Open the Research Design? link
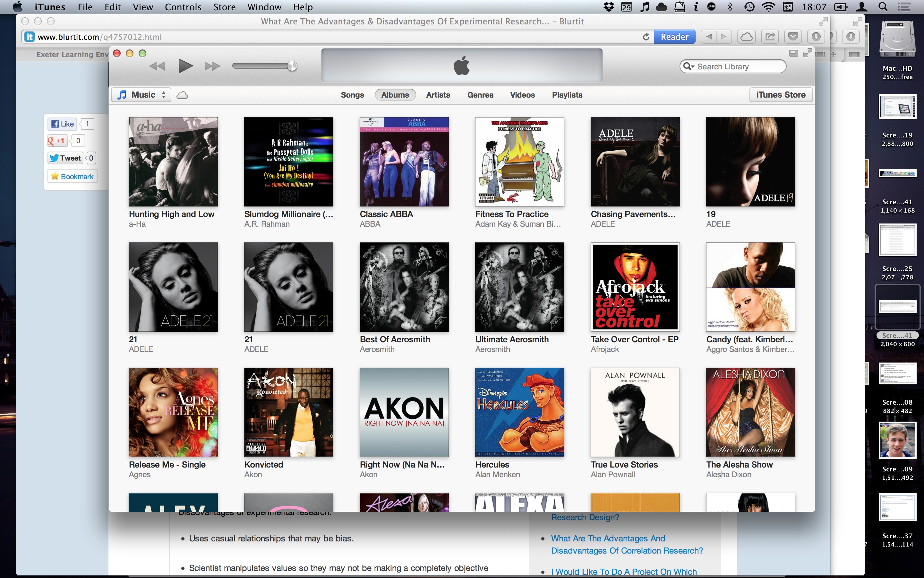924x578 pixels. coord(585,517)
